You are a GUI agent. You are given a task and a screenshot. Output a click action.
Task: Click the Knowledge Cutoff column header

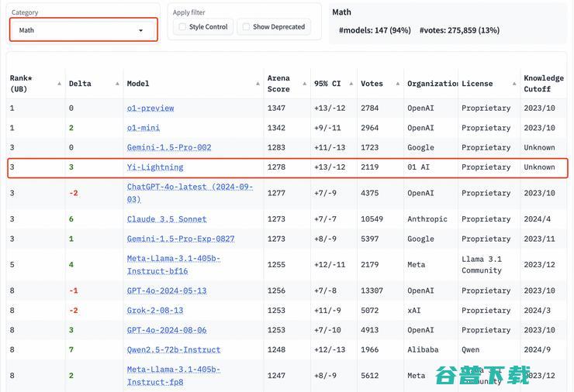(x=544, y=84)
